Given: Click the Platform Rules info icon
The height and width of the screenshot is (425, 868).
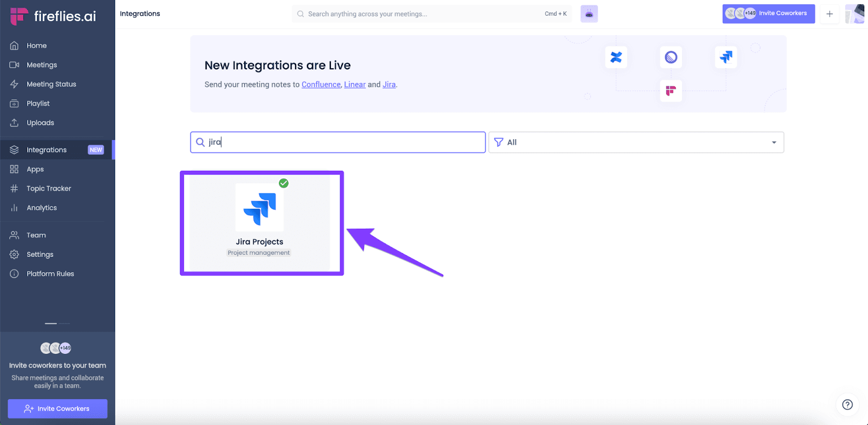Looking at the screenshot, I should [x=15, y=274].
